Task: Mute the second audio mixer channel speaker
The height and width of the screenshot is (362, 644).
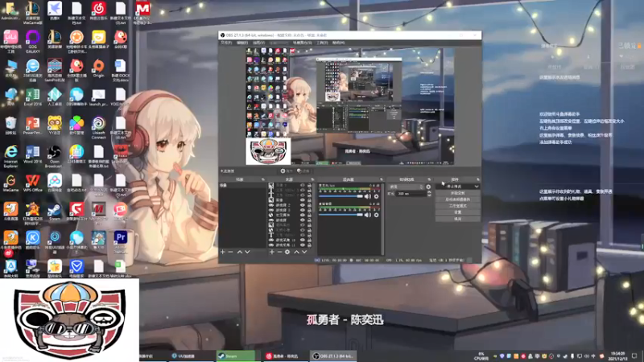Action: click(x=368, y=215)
